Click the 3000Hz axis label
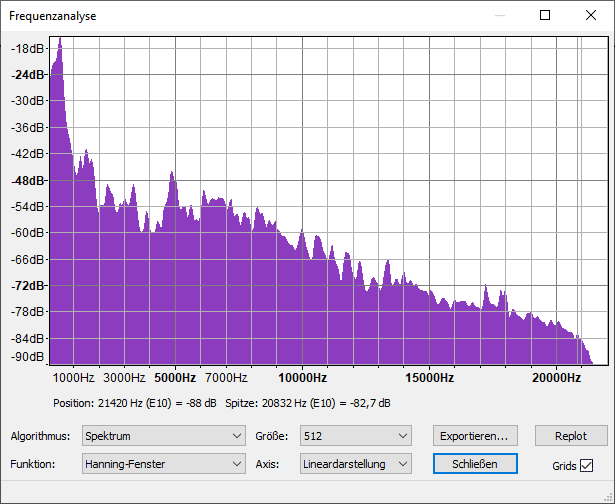 (x=124, y=378)
